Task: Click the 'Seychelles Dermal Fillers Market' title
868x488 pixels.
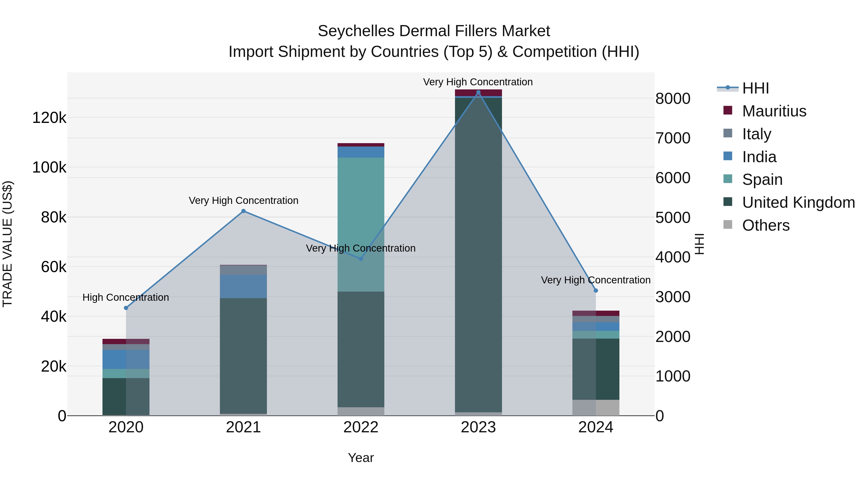Action: pos(434,31)
